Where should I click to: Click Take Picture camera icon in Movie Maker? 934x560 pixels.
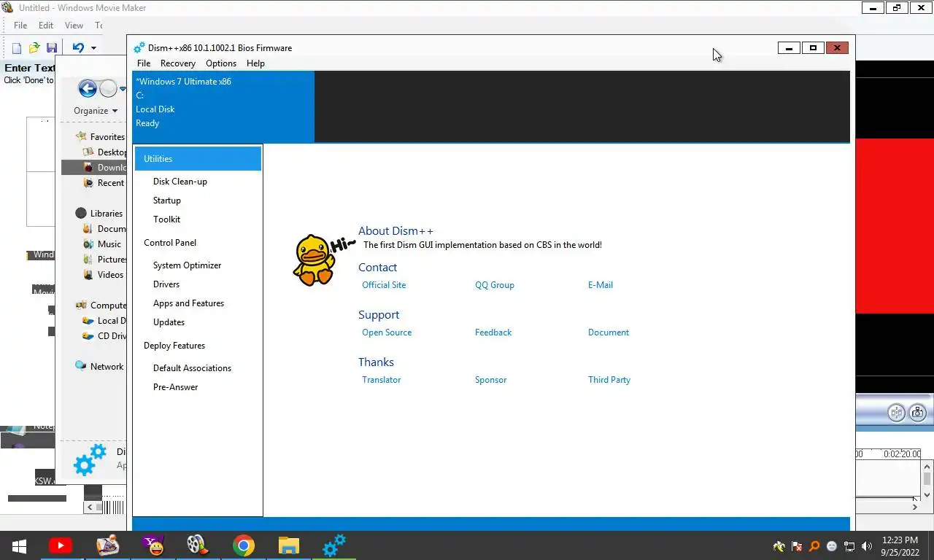tap(918, 413)
